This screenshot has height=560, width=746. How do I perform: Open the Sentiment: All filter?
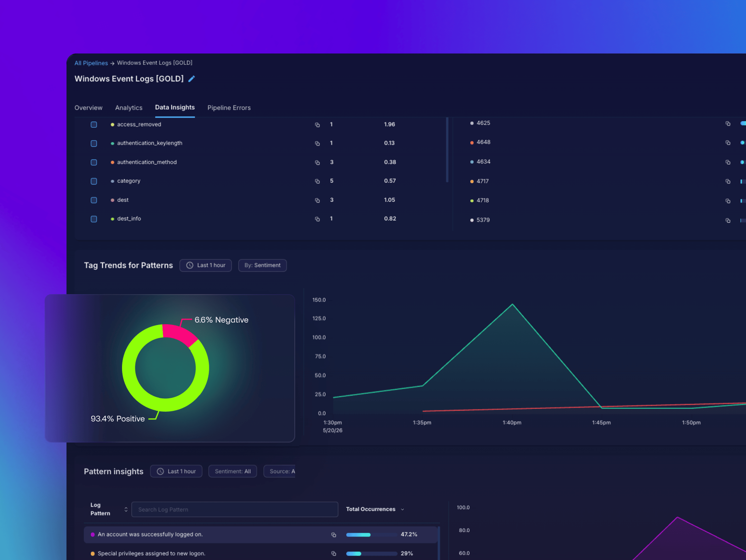click(233, 471)
